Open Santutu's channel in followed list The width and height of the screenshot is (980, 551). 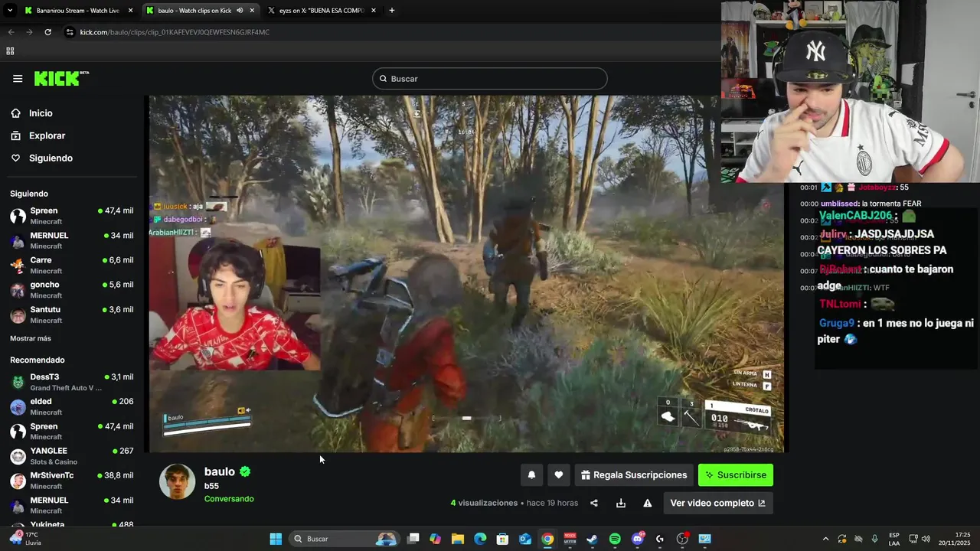click(x=71, y=315)
